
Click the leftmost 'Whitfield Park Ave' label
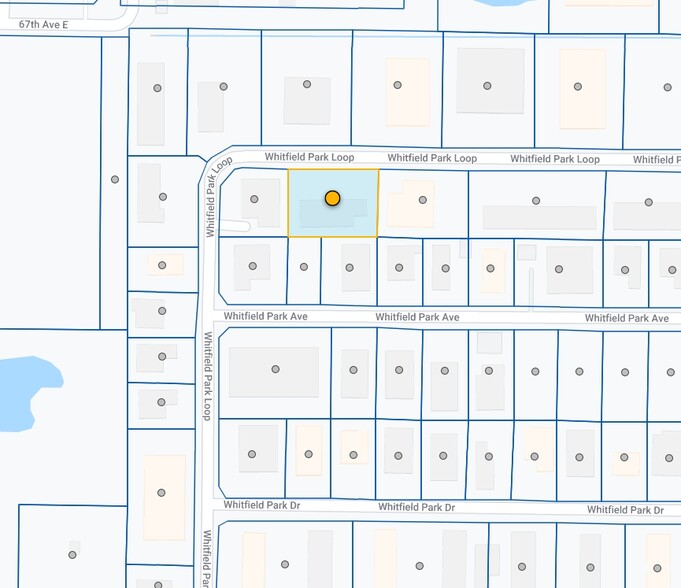pyautogui.click(x=266, y=316)
